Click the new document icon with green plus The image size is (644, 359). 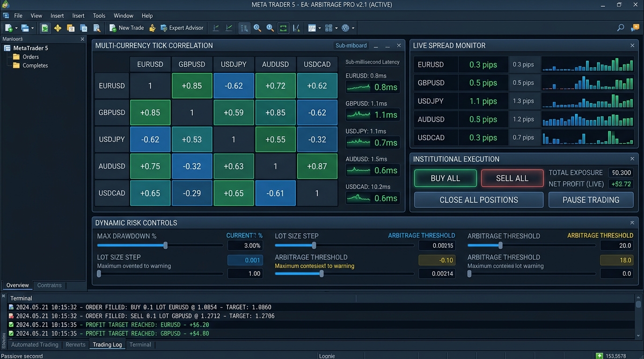click(x=9, y=28)
